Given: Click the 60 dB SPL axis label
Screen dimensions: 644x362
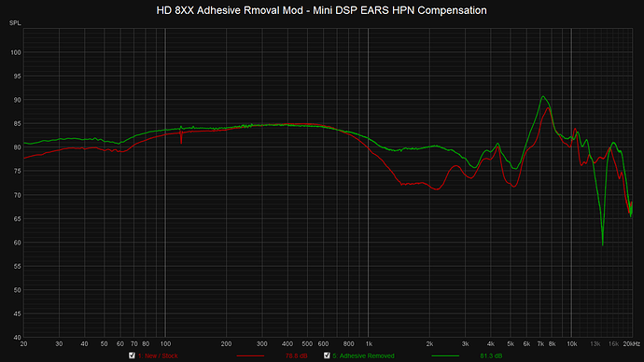Looking at the screenshot, I should [x=17, y=243].
